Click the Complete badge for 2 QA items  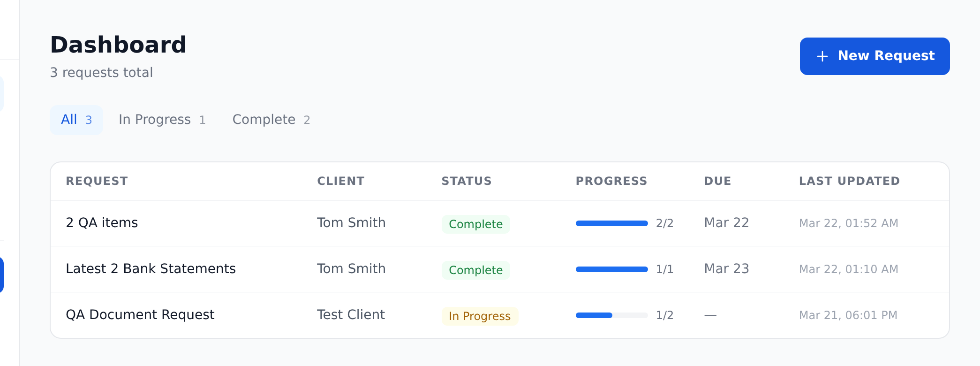[475, 224]
